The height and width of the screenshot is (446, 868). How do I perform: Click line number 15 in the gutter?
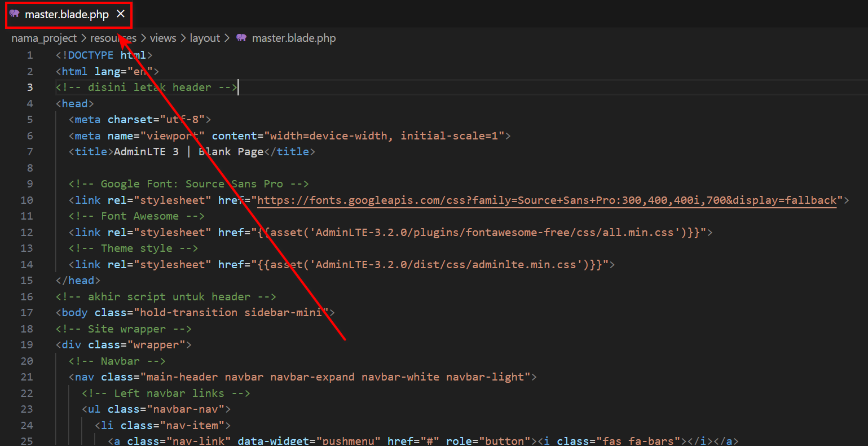coord(27,280)
